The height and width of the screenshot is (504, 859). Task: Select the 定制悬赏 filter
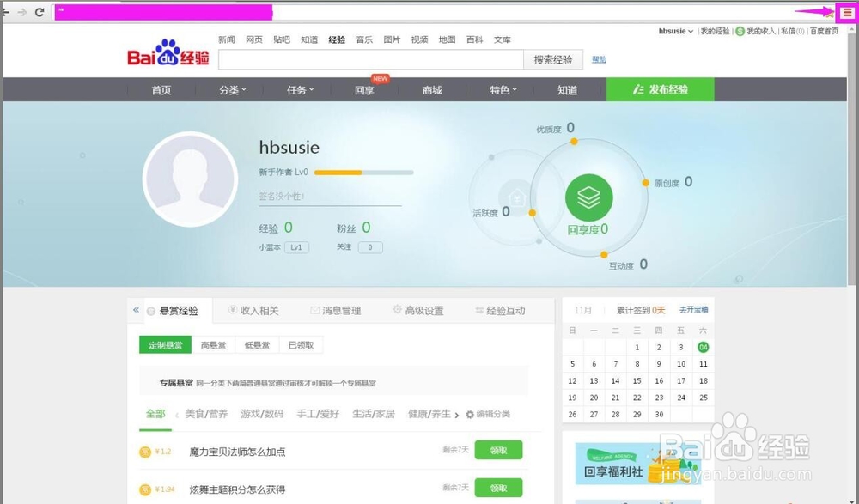pyautogui.click(x=166, y=344)
